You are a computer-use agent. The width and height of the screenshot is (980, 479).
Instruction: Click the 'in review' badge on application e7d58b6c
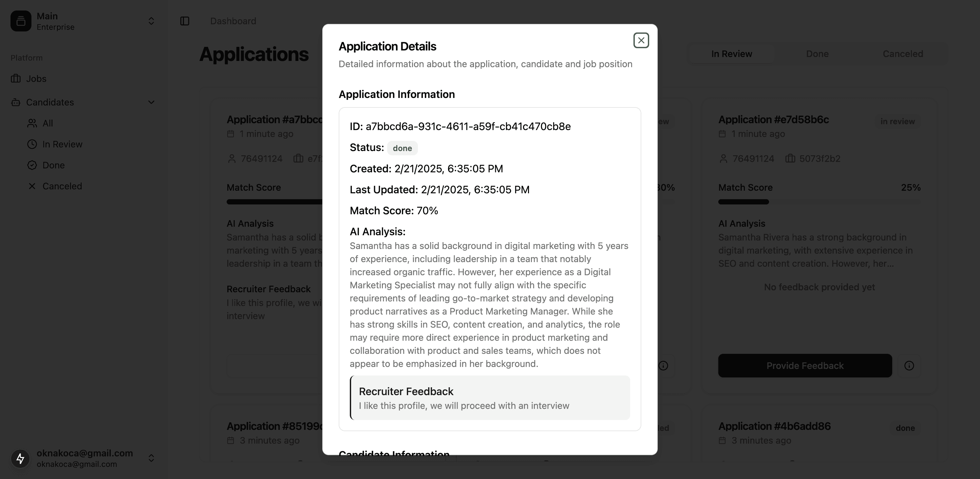pos(897,121)
